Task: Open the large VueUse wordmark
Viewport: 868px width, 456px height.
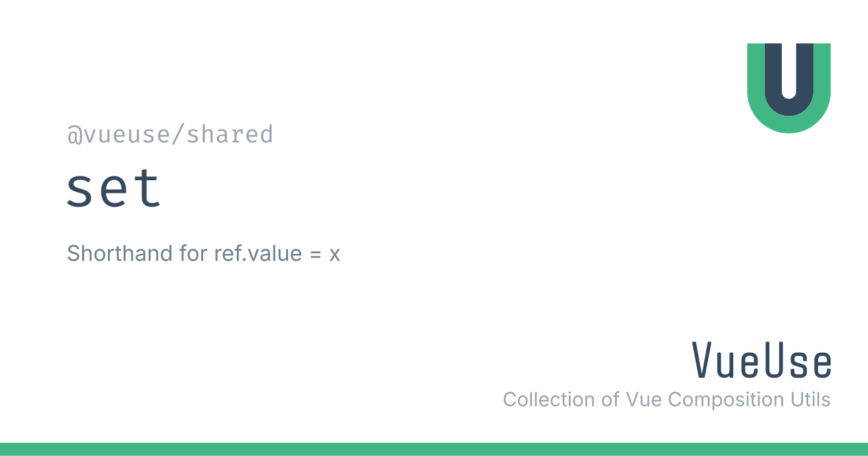Action: [x=762, y=361]
